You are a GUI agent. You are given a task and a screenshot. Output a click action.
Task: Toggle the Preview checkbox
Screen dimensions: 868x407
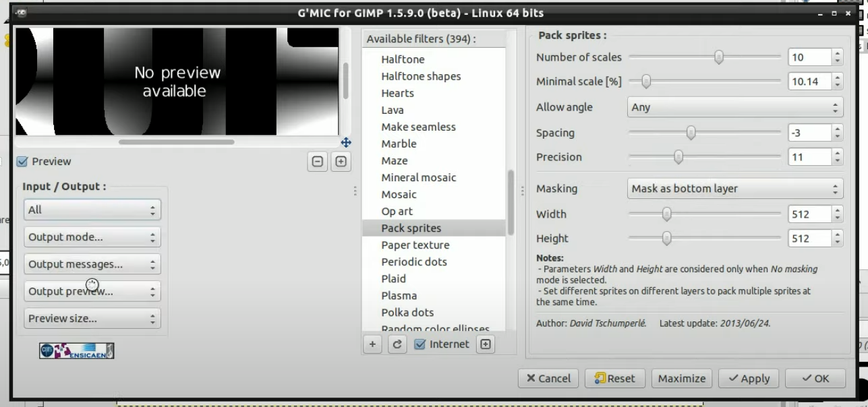click(x=22, y=162)
